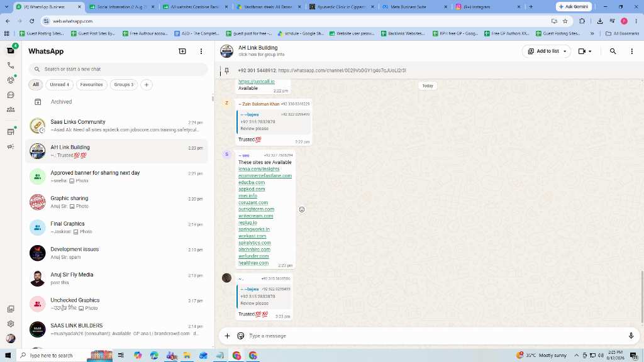Open the Communities sidebar icon
Viewport: 644px width, 362px height.
pyautogui.click(x=11, y=109)
